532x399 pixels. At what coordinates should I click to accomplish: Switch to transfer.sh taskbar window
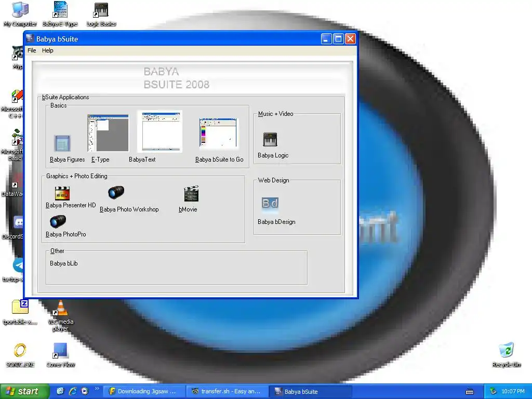pyautogui.click(x=228, y=392)
